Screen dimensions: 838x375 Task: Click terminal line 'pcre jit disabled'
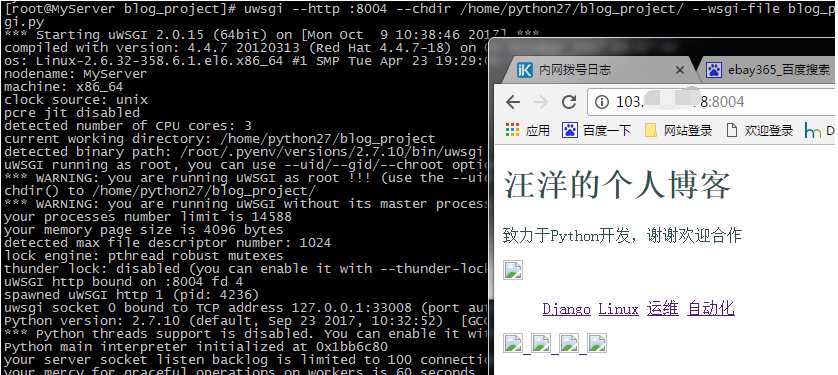click(72, 113)
